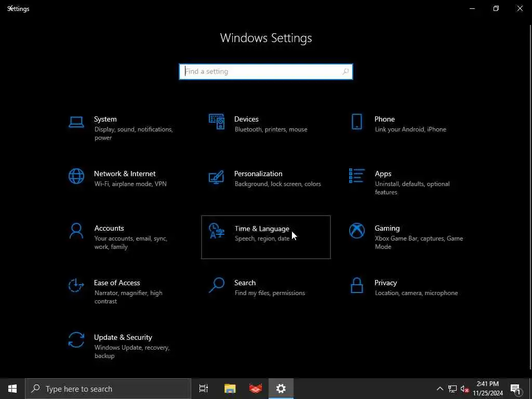The image size is (532, 399).
Task: Click 'Windows Update, recovery, backup' description
Action: tap(132, 352)
